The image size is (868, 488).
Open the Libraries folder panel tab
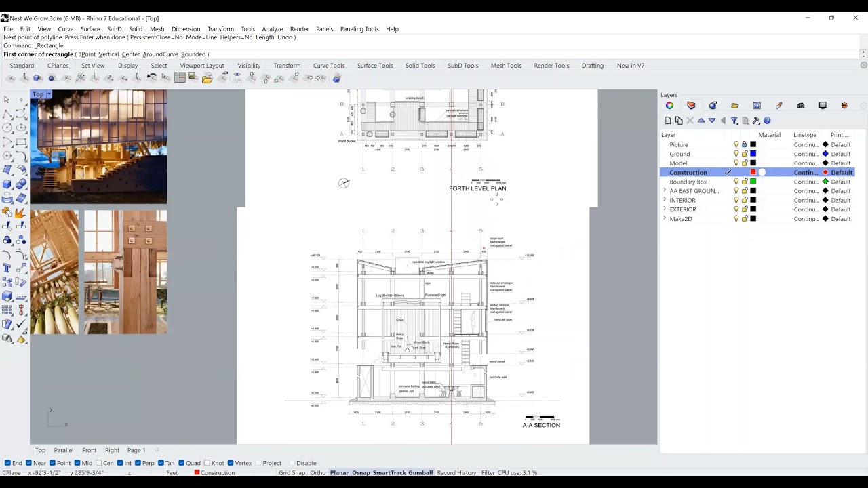click(x=734, y=106)
